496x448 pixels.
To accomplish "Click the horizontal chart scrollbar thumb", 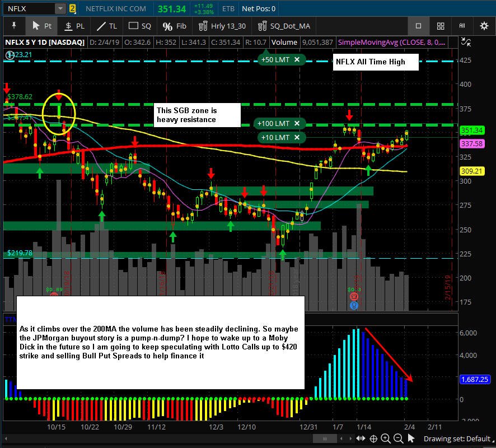I will point(325,438).
